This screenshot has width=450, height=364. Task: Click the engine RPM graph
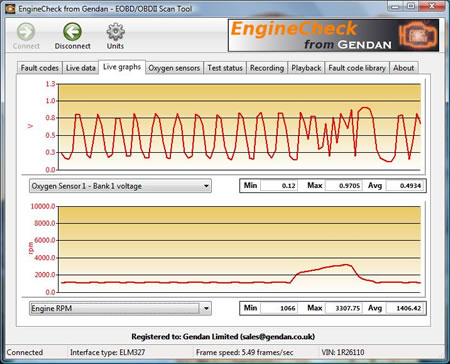239,249
